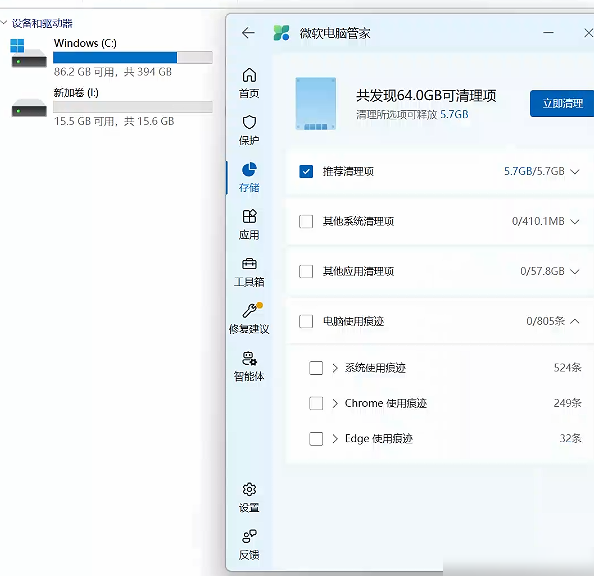Click the 0/410.1MB size value

pos(538,221)
